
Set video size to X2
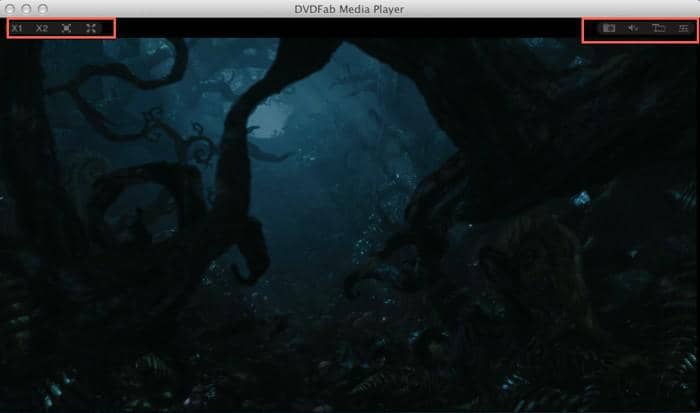point(42,28)
